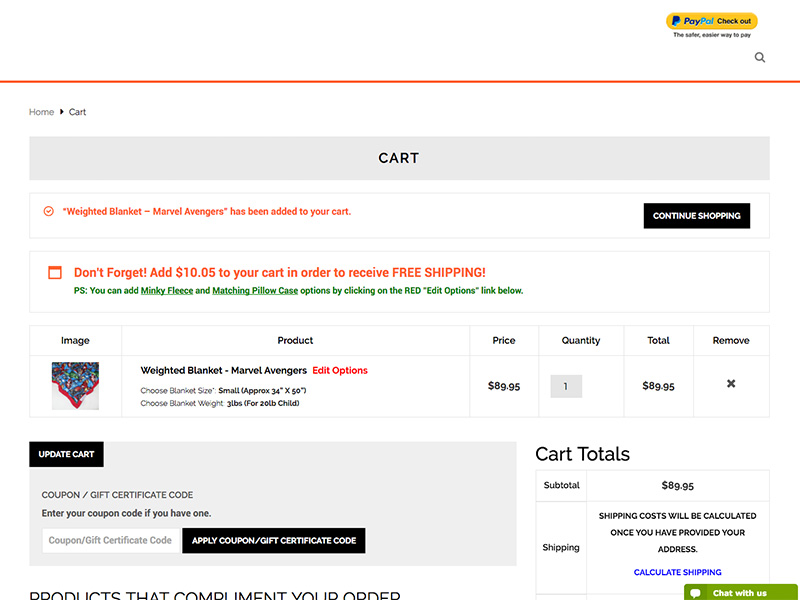800x600 pixels.
Task: Click the free shipping notice window icon
Action: point(55,272)
